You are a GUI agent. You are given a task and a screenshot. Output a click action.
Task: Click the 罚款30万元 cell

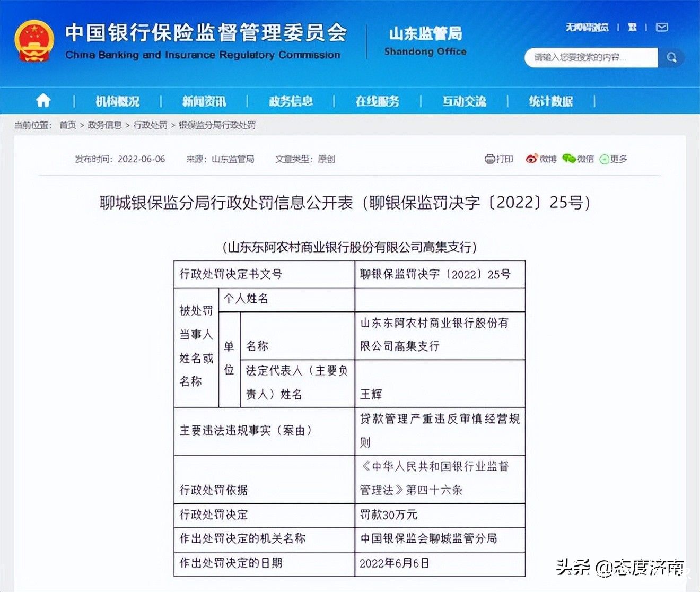tap(440, 515)
